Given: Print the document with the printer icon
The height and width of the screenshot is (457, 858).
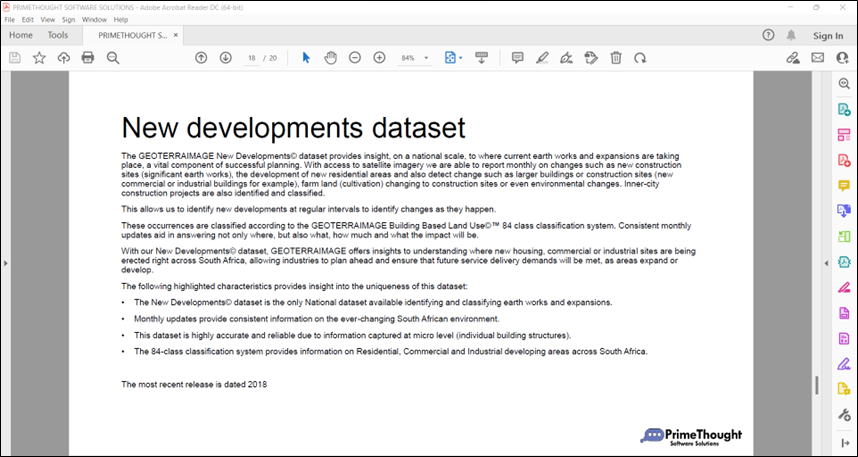Looking at the screenshot, I should coord(88,57).
